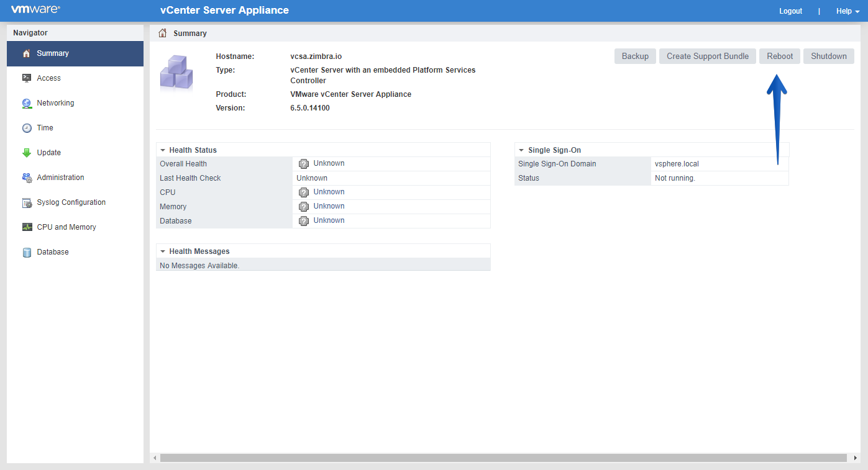Click 'No Messages Available.' text
The width and height of the screenshot is (868, 470).
coord(199,266)
